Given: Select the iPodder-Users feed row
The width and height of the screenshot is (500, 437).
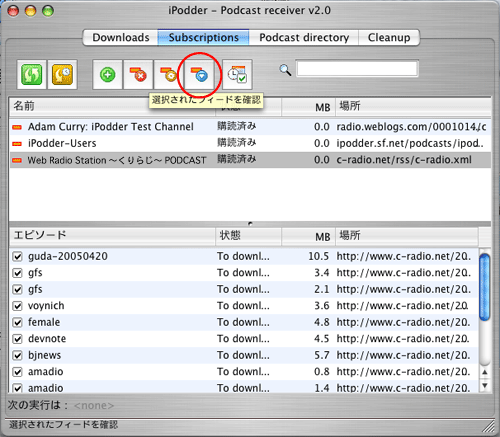Looking at the screenshot, I should (x=250, y=143).
